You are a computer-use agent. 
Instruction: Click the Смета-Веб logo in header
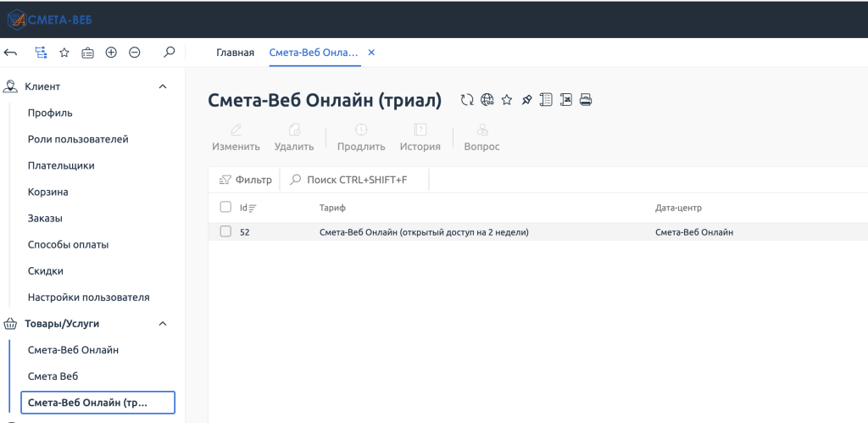[x=49, y=20]
